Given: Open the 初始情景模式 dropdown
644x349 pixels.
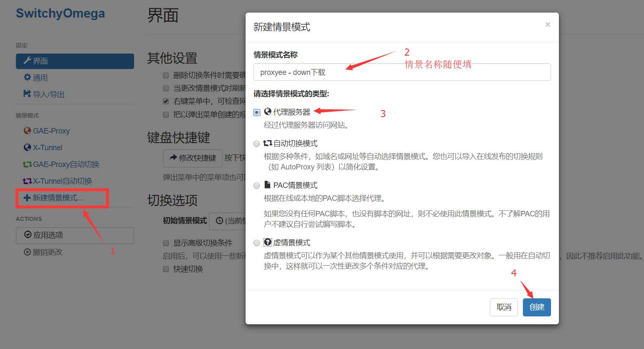Looking at the screenshot, I should pos(228,221).
